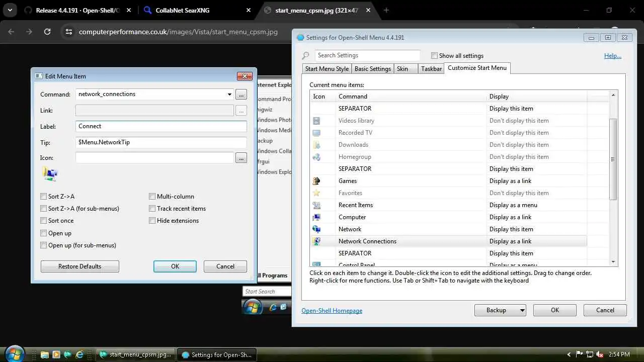
Task: Click Display as a link for Computer
Action: (x=510, y=217)
